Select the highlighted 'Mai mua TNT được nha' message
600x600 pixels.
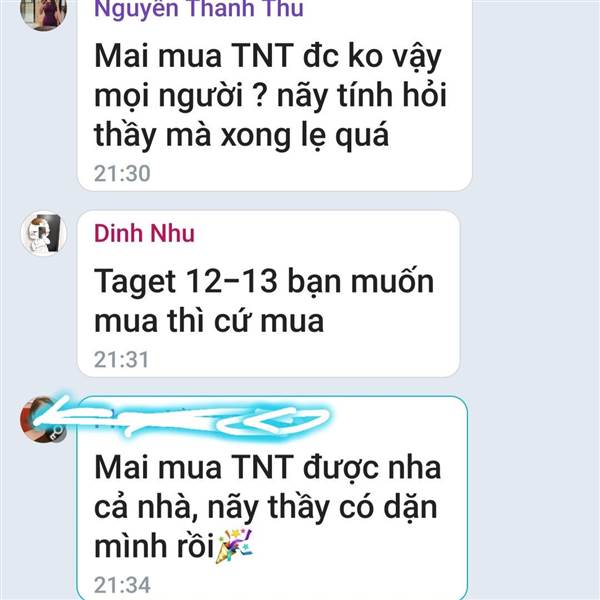[272, 498]
